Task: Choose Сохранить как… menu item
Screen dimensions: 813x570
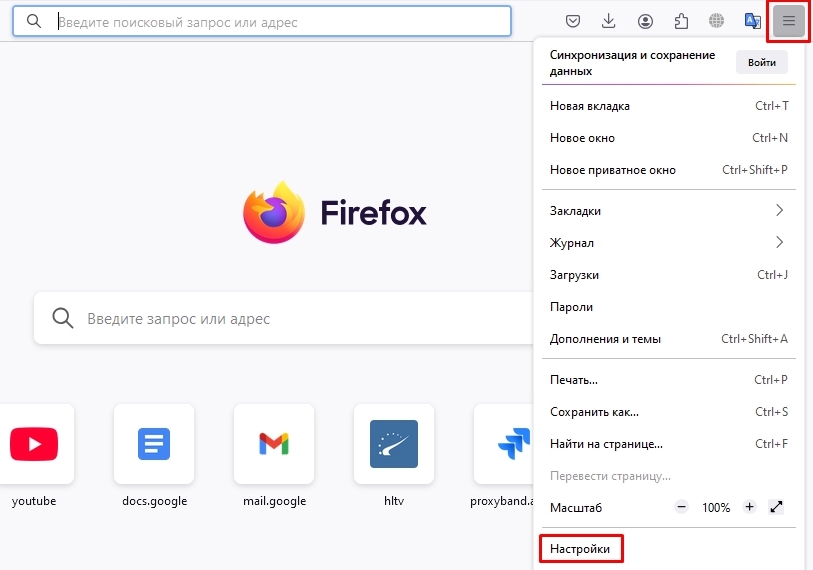Action: click(669, 412)
